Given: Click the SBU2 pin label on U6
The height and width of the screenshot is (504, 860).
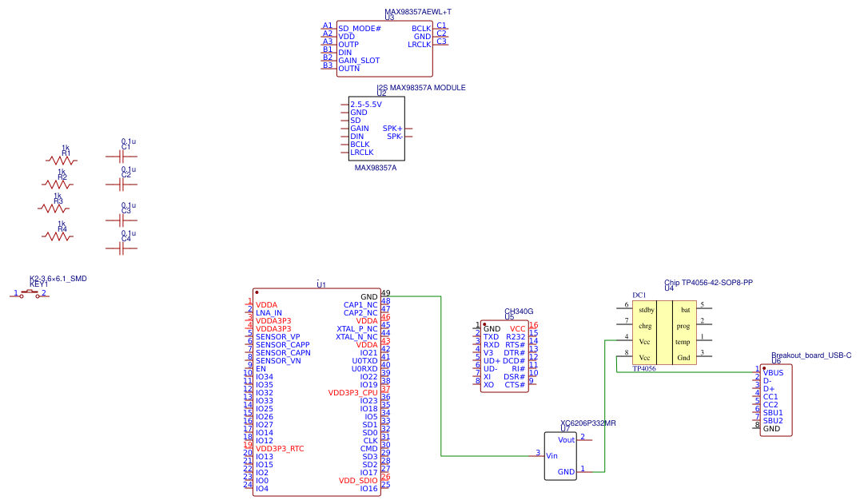Looking at the screenshot, I should 773,421.
